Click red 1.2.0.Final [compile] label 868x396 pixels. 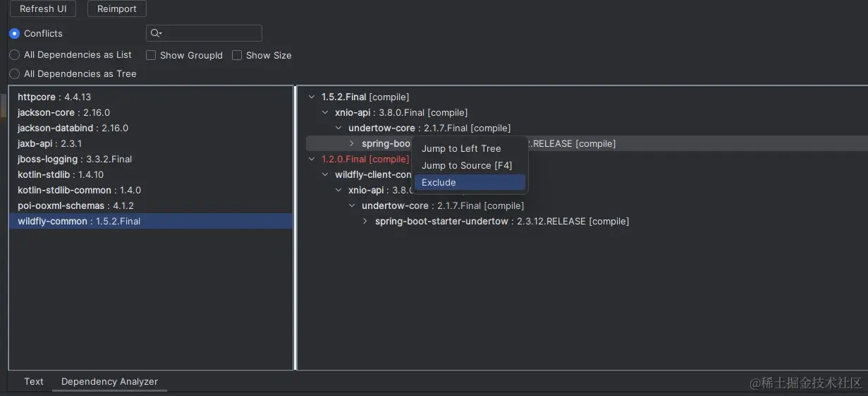pos(365,159)
